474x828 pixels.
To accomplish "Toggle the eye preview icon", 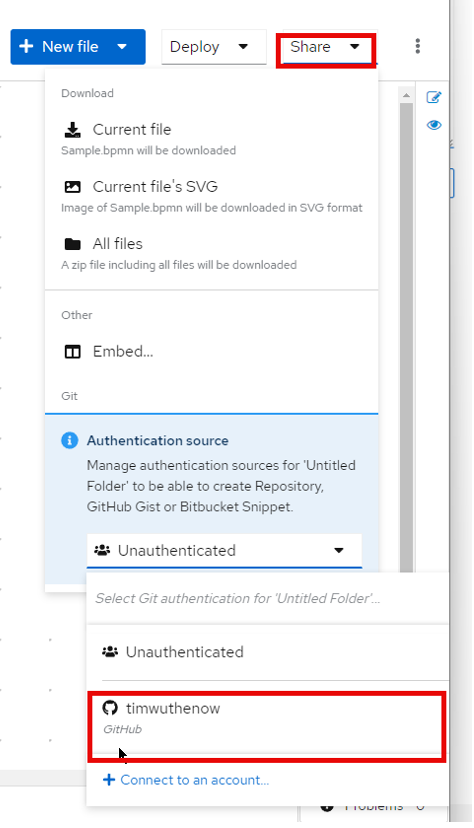I will (434, 125).
